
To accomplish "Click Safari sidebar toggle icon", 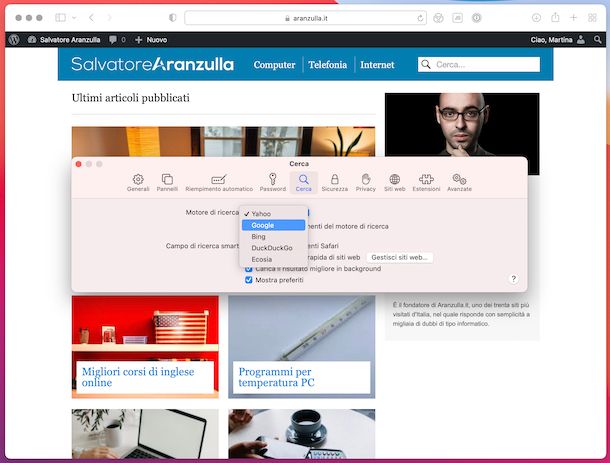I will [60, 18].
